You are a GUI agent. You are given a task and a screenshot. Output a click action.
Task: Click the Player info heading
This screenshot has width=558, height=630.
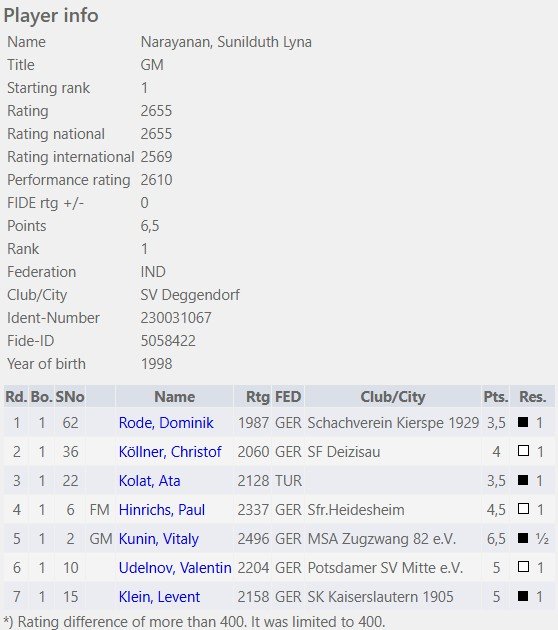[51, 16]
